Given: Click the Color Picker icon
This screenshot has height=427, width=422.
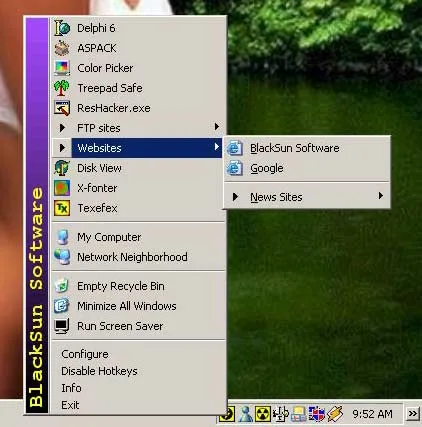Looking at the screenshot, I should tap(62, 68).
